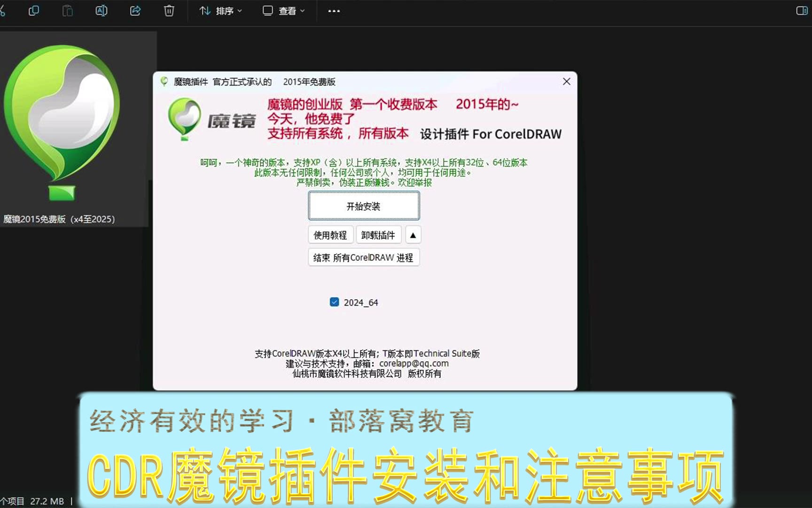Click the file name 魔镜2015免费版（x4至2025）
The width and height of the screenshot is (812, 508).
59,219
